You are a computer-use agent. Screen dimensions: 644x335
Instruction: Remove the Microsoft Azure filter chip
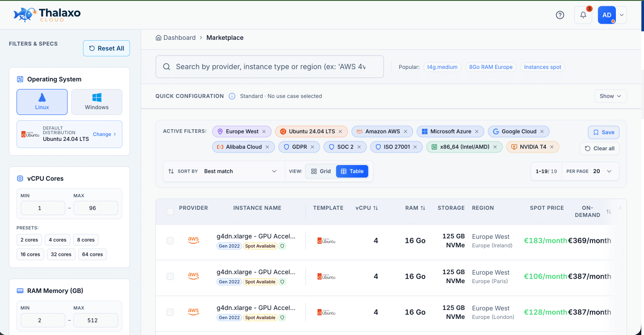tap(477, 131)
